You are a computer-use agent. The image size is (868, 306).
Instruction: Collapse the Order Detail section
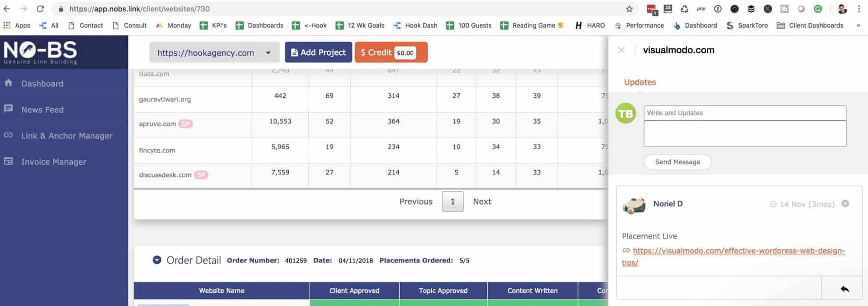coord(157,260)
